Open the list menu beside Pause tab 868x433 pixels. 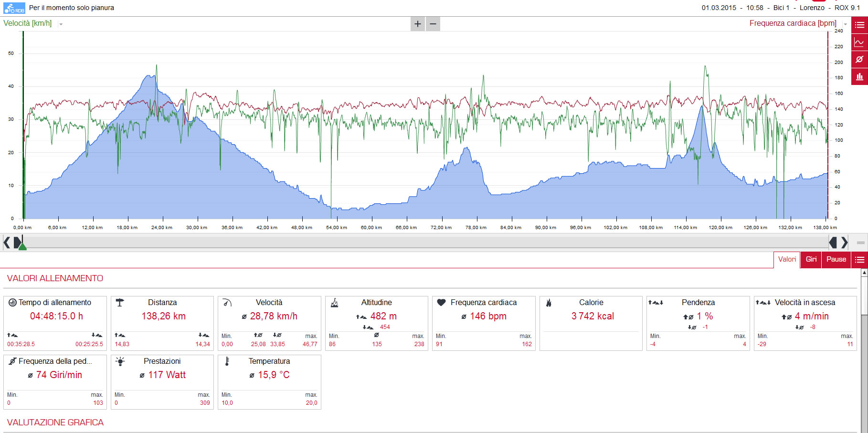[859, 260]
